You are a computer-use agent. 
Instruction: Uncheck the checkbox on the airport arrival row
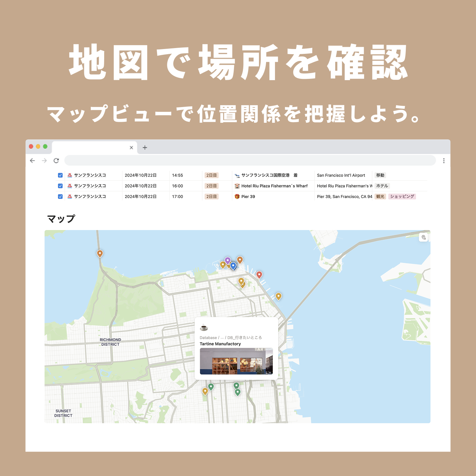pyautogui.click(x=60, y=175)
